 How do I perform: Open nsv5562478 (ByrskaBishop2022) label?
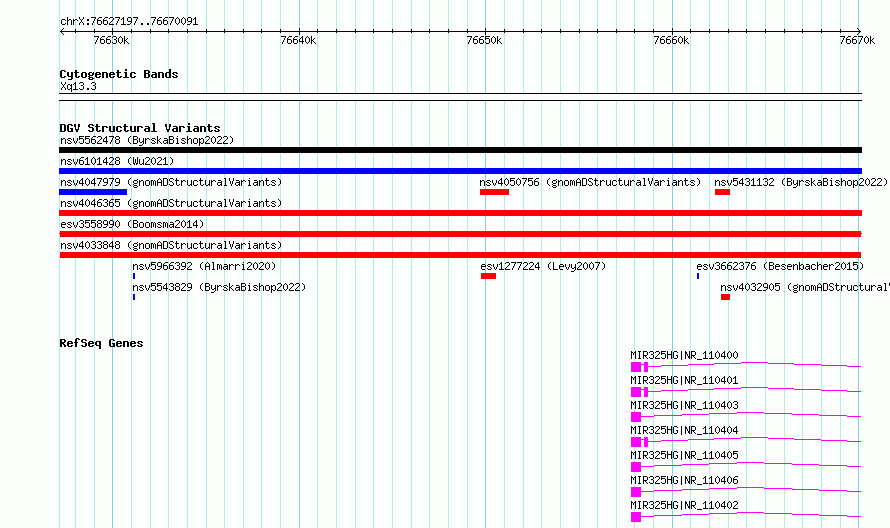pyautogui.click(x=147, y=140)
